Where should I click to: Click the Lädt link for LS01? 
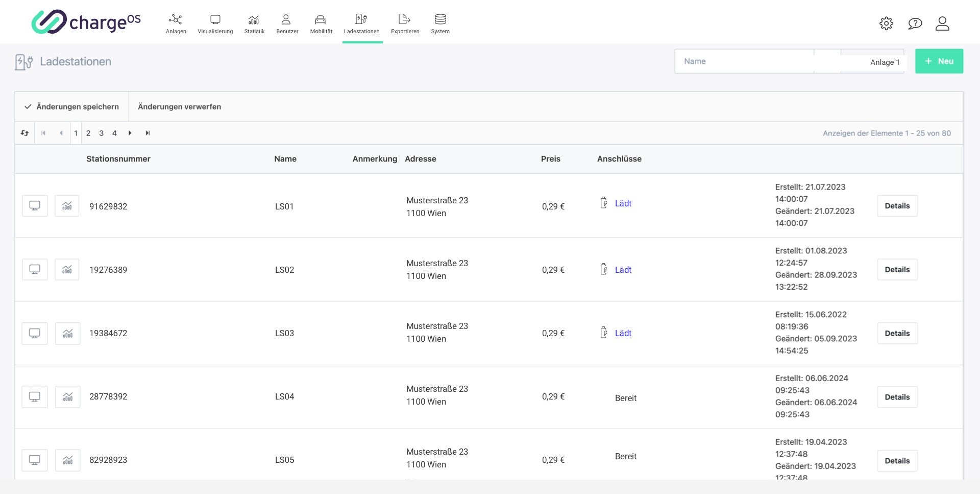pyautogui.click(x=623, y=203)
